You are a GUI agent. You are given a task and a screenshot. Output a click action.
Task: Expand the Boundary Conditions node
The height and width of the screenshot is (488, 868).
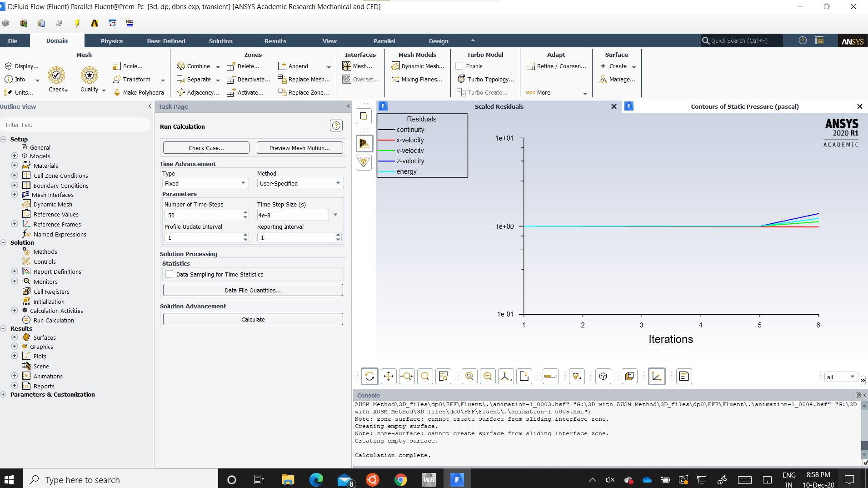pyautogui.click(x=15, y=185)
